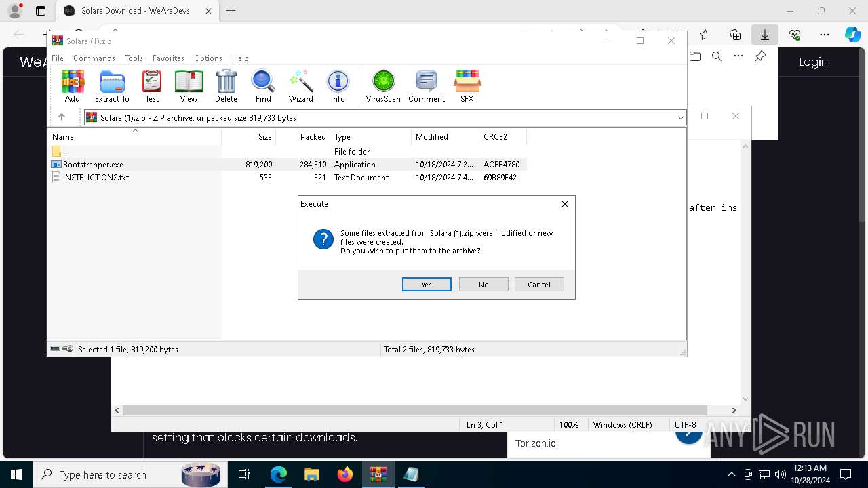Select the INSTRUCTIONS.txt file row
Image resolution: width=868 pixels, height=488 pixels.
point(288,178)
